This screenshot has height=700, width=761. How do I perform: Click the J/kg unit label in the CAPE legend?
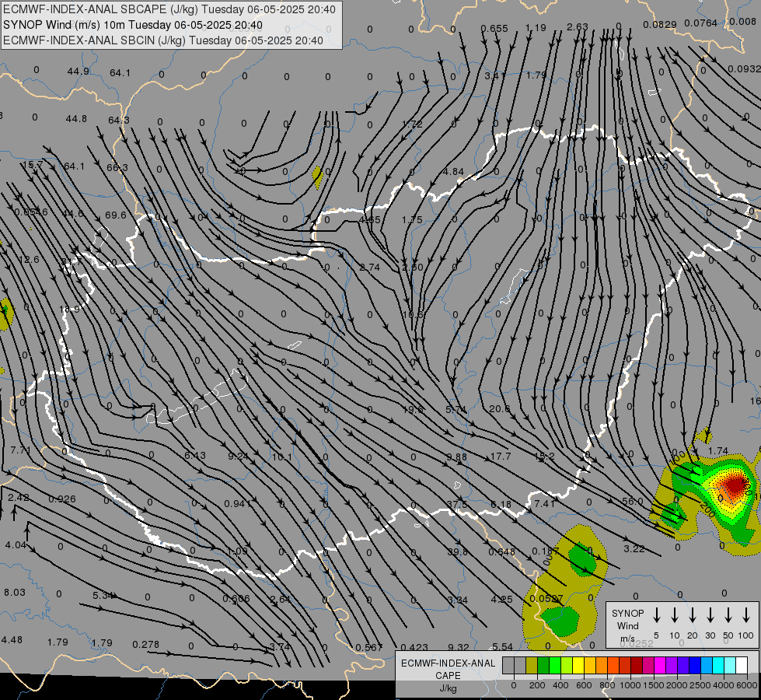point(448,688)
